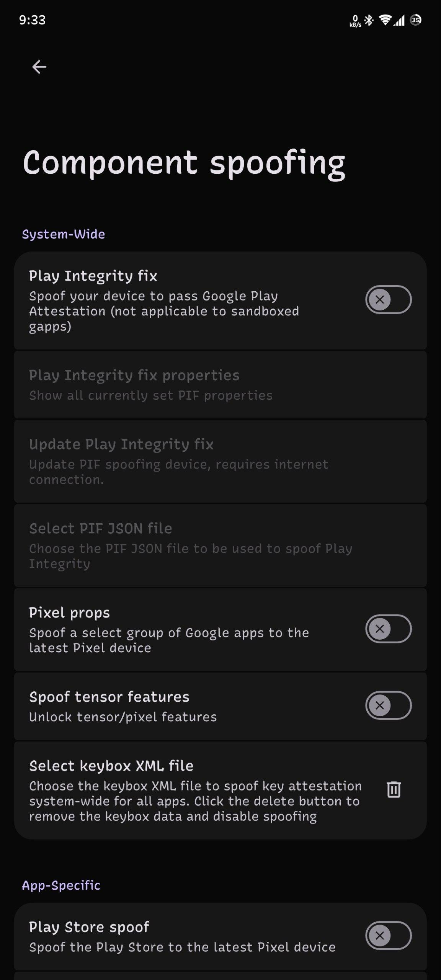Viewport: 441px width, 980px height.
Task: Tap the keybox delete trash icon
Action: click(x=394, y=790)
